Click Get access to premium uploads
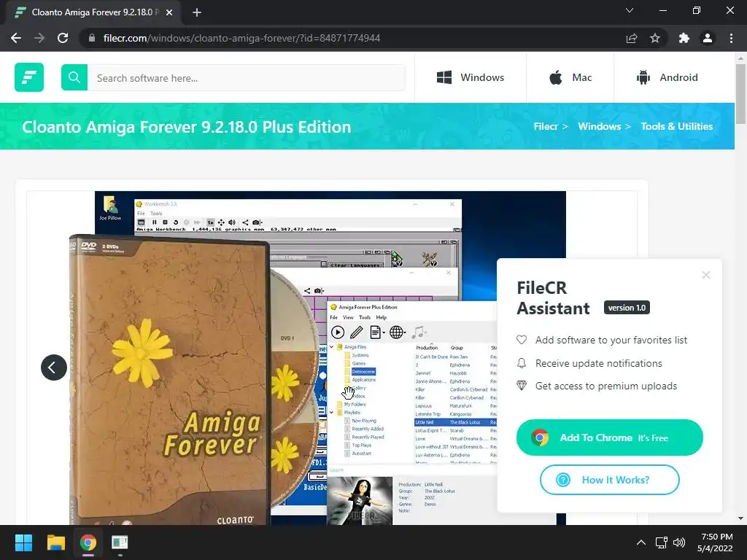The image size is (747, 560). click(x=606, y=386)
